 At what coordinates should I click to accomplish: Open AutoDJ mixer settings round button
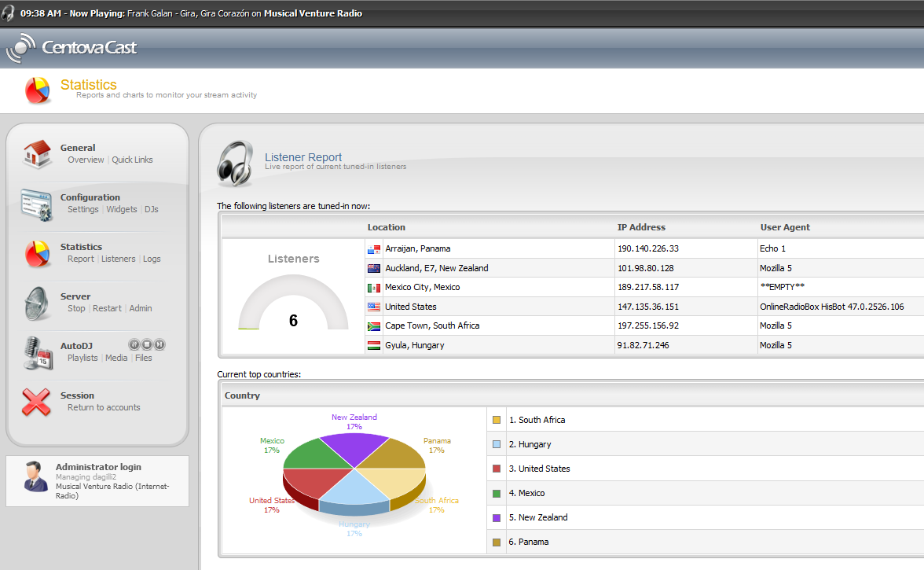click(x=134, y=344)
